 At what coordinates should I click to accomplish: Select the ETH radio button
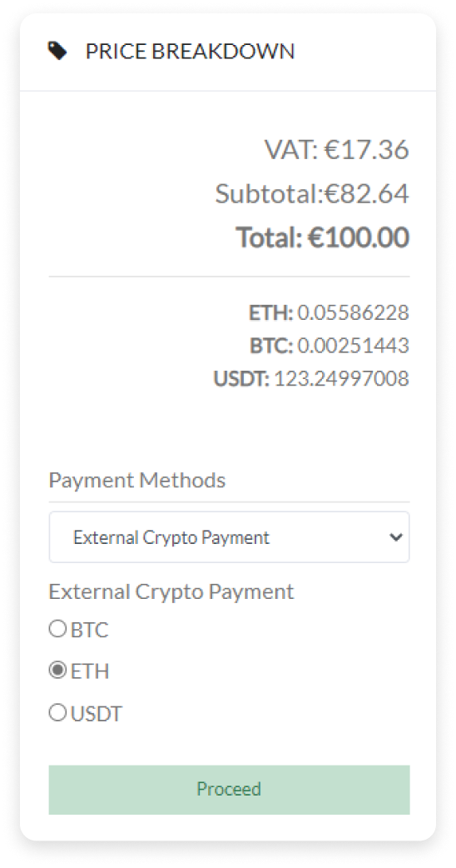point(57,671)
